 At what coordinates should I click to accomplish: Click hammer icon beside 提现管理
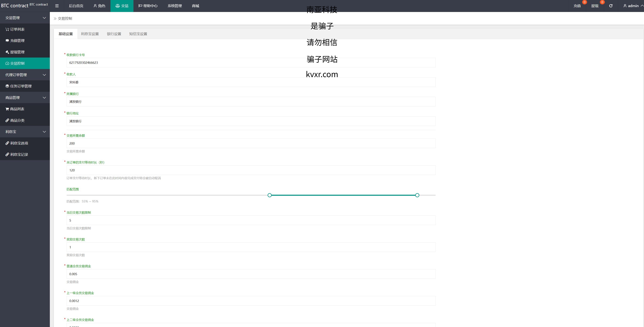[7, 52]
